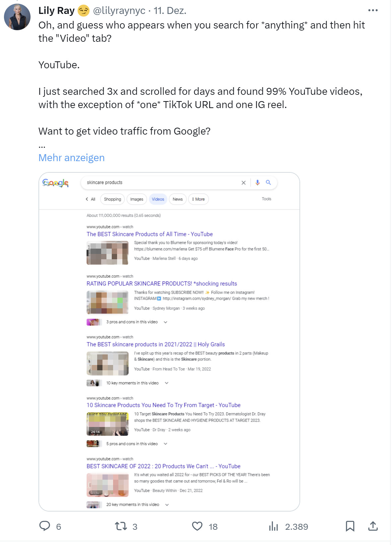Viewport: 392px width, 545px height.
Task: Select the Videos tab
Action: point(158,199)
